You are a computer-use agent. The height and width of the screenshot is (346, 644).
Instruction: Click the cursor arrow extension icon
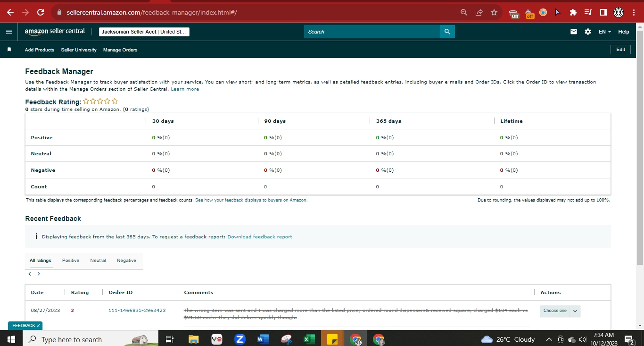pos(558,12)
